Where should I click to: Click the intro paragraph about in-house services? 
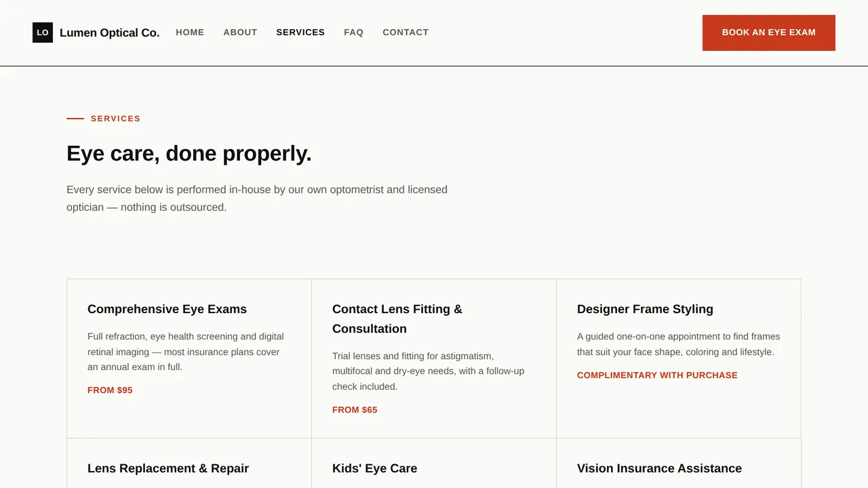tap(257, 199)
